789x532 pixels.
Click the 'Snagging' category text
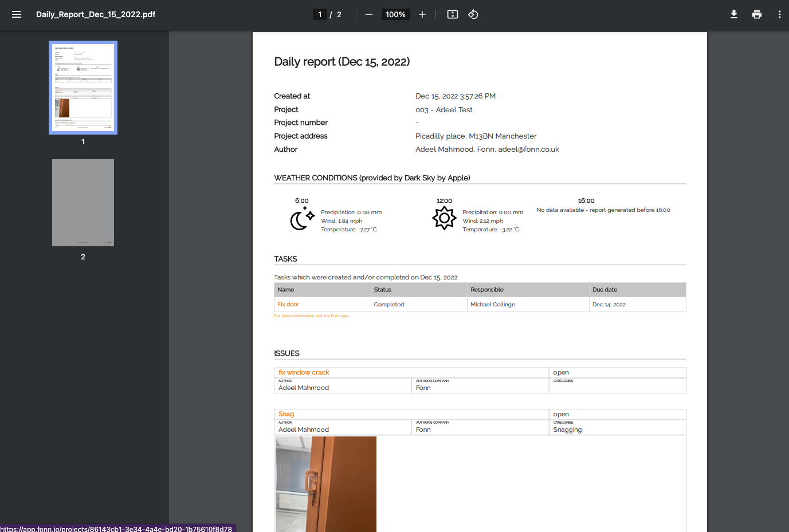[567, 429]
